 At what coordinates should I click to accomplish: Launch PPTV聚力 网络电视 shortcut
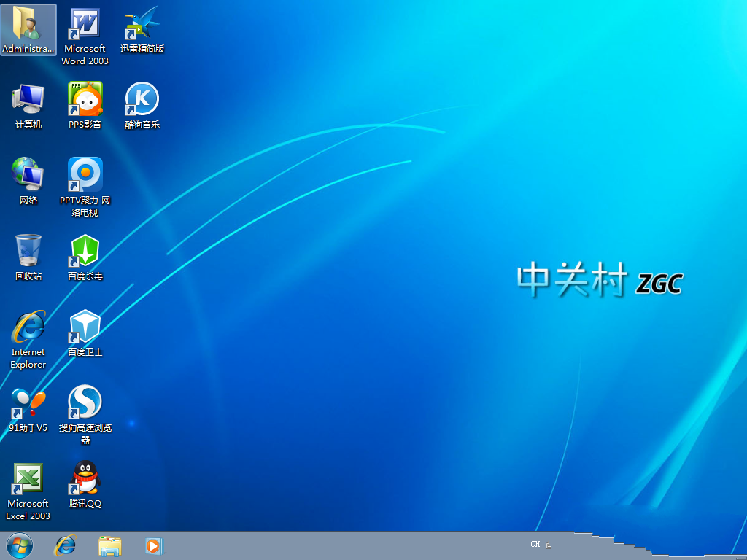point(85,187)
